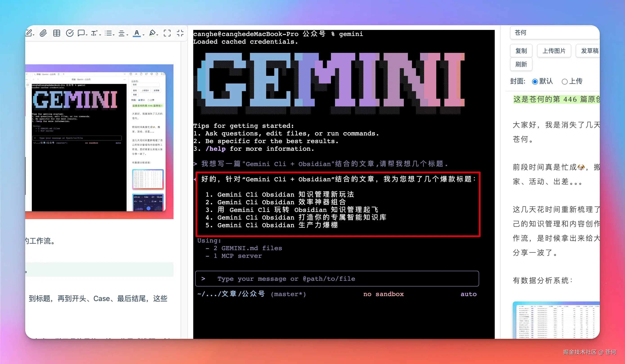Click the 复制 copy button

click(x=521, y=51)
